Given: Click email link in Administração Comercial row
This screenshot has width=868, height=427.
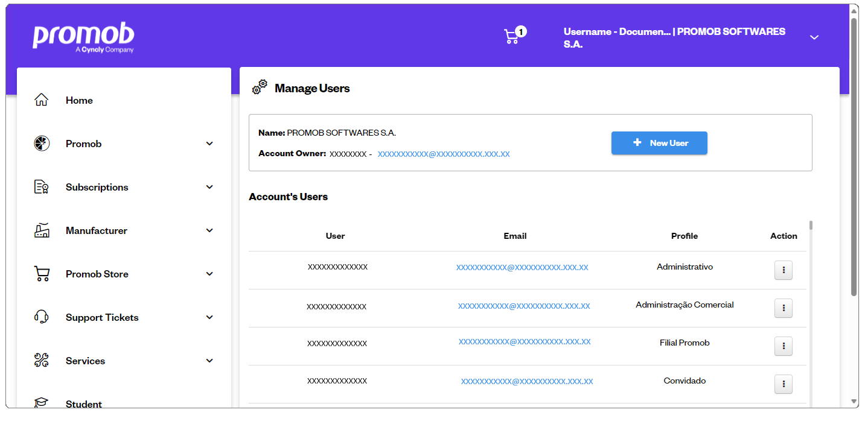Looking at the screenshot, I should pyautogui.click(x=524, y=306).
